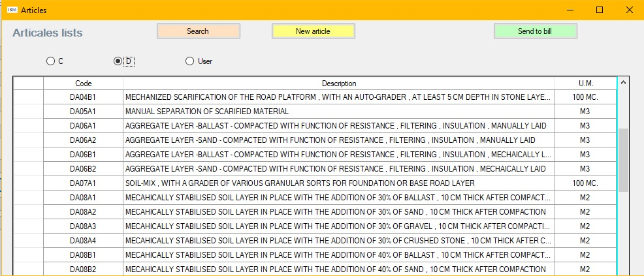Click the scrollbar up arrow
Screen dimensions: 644x276
tap(623, 83)
